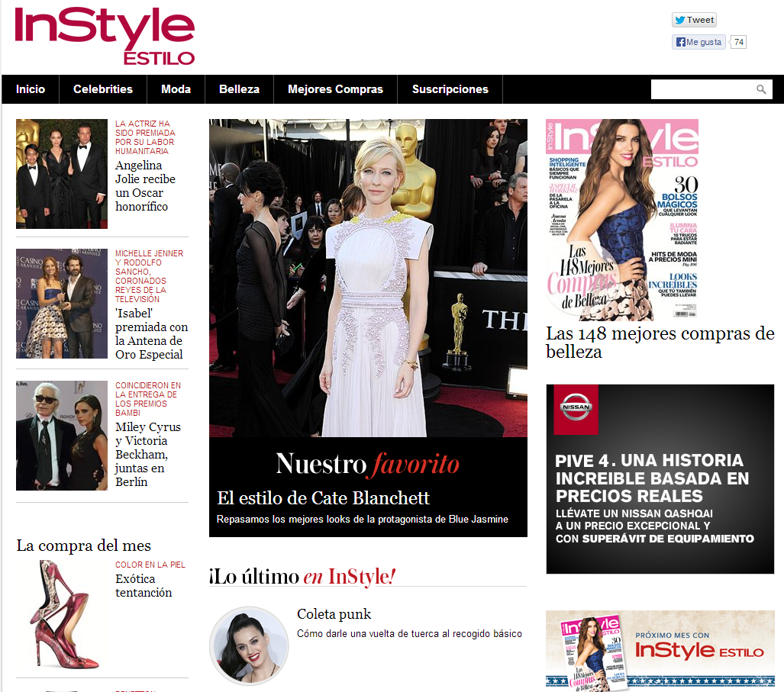Click the Nissan logo in the ad
This screenshot has height=692, width=784.
[x=576, y=407]
